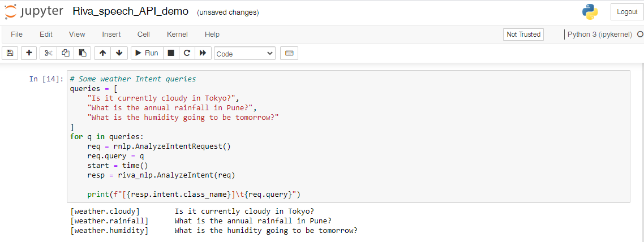Click the "queries = [" line

tap(94, 88)
